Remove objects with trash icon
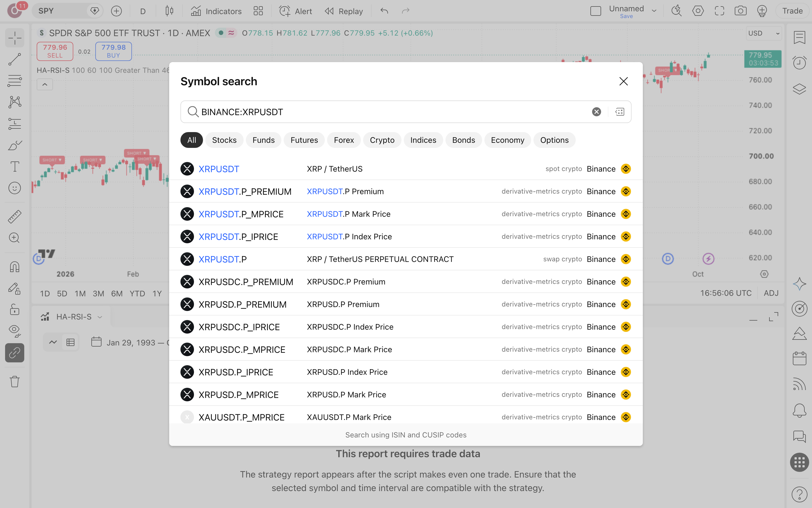 tap(14, 382)
